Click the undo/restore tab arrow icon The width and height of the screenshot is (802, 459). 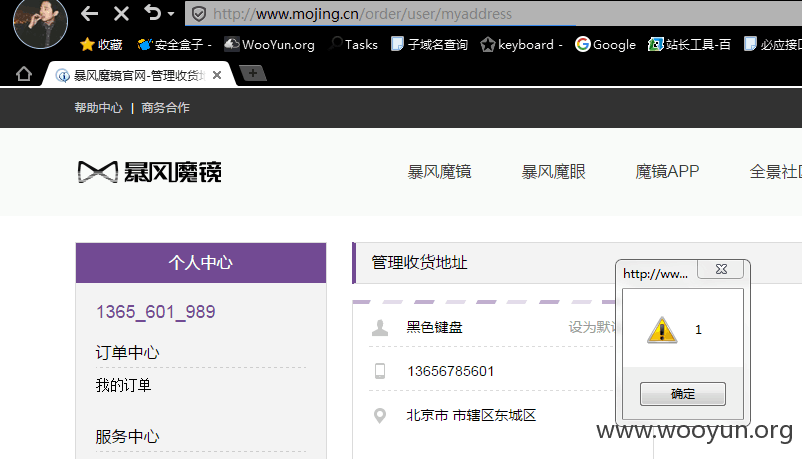(152, 12)
